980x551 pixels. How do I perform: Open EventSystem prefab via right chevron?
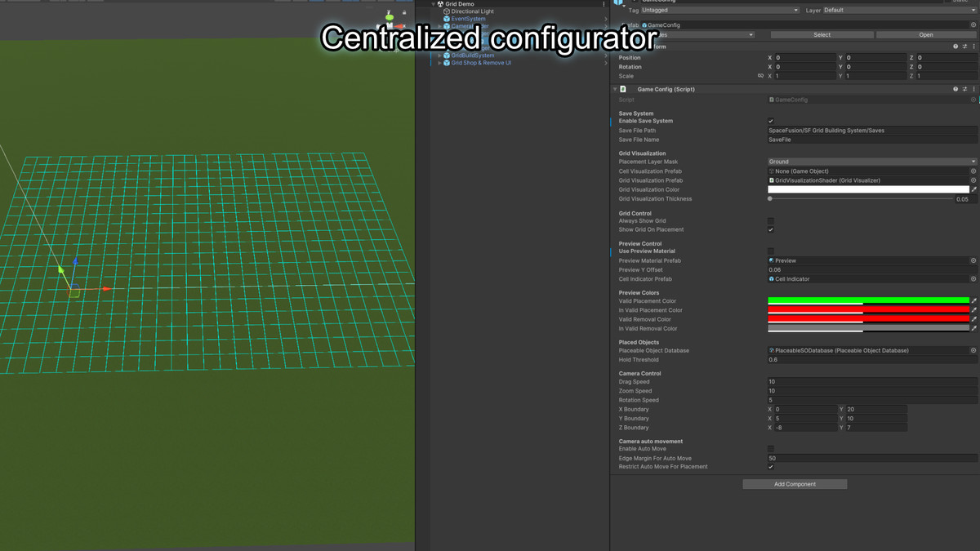[605, 19]
